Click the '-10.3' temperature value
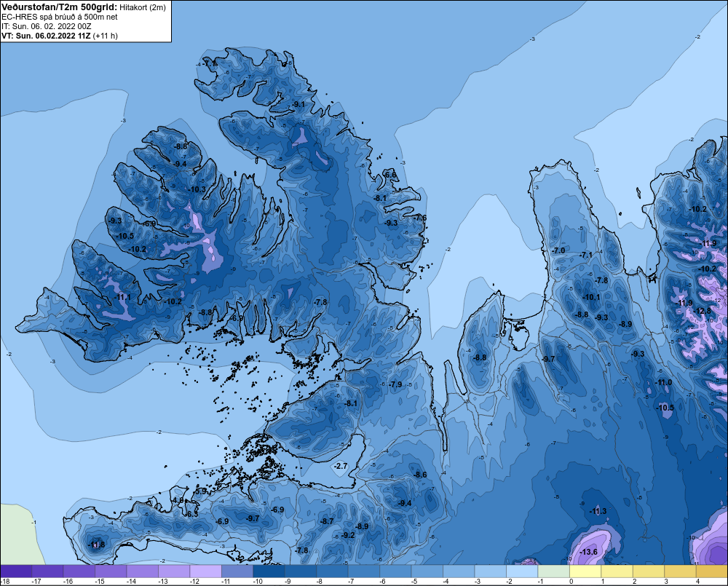The width and height of the screenshot is (728, 586). point(197,189)
